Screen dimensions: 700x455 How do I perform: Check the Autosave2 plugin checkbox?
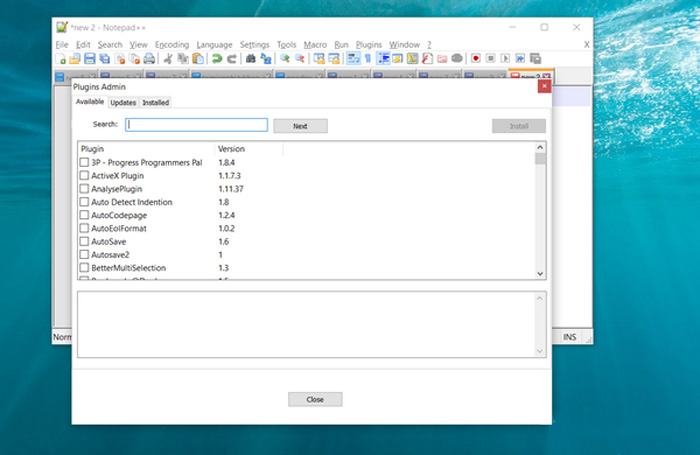[x=84, y=255]
